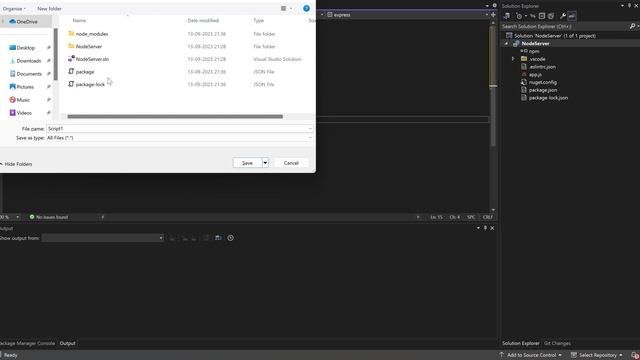The height and width of the screenshot is (360, 640).
Task: Change the view layout icon in dialog
Action: click(x=283, y=9)
